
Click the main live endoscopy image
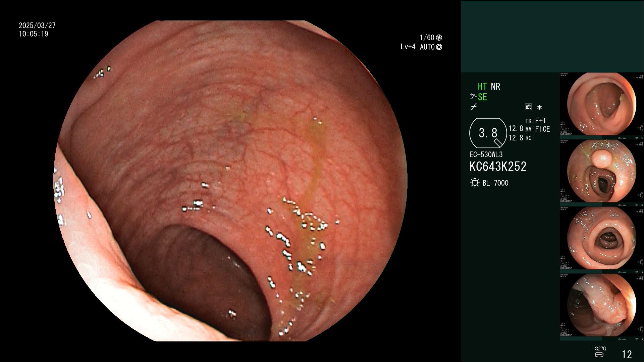231,181
